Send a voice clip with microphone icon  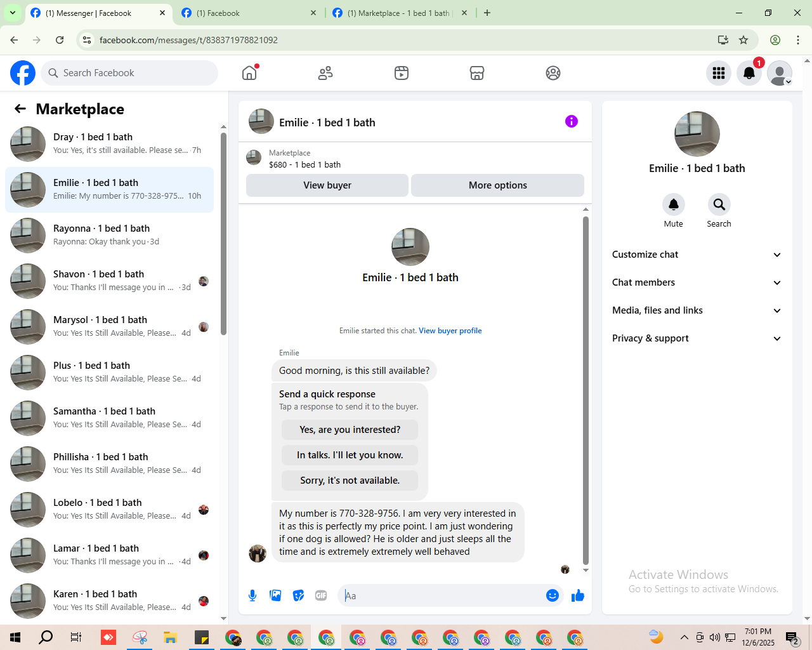(252, 595)
